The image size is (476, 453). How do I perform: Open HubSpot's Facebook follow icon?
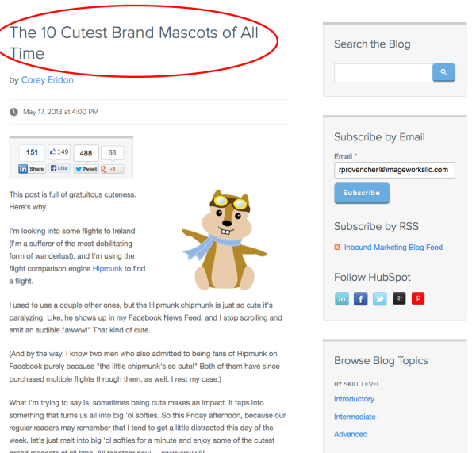(x=360, y=299)
